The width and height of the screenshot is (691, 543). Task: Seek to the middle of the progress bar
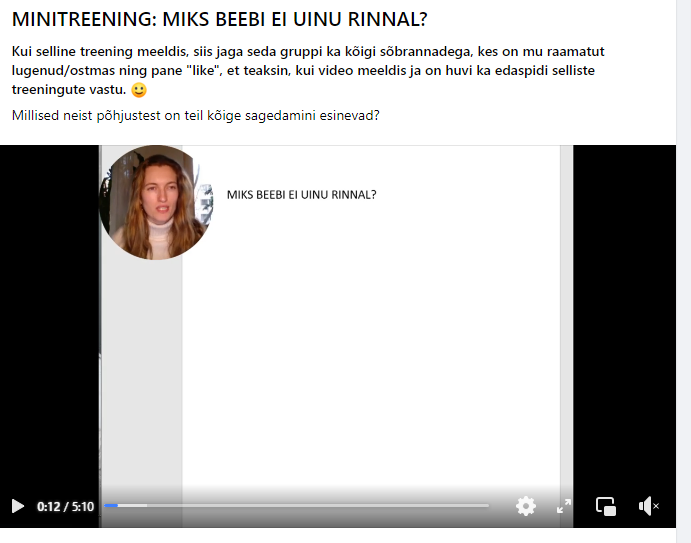[x=297, y=506]
